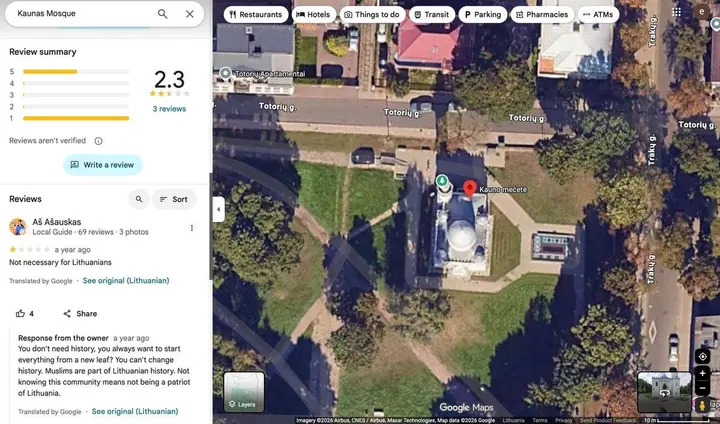This screenshot has width=720, height=424.
Task: Click the Write a review button
Action: (x=102, y=165)
